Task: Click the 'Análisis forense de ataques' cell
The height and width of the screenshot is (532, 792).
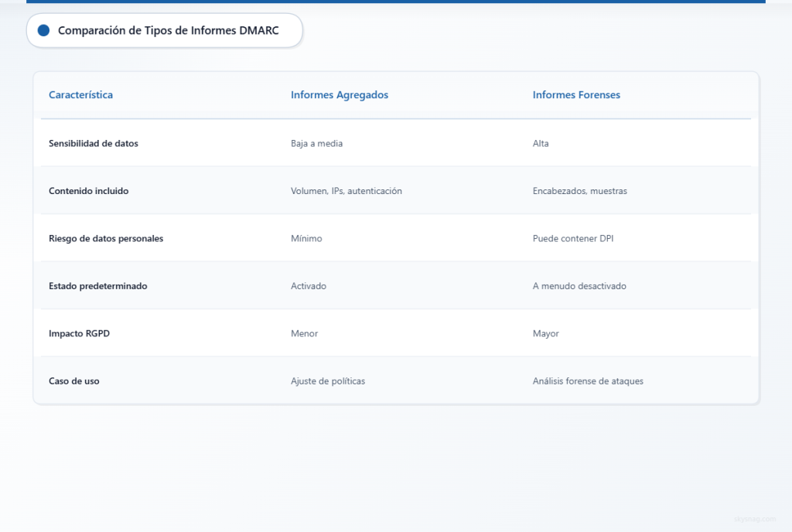Action: click(588, 381)
